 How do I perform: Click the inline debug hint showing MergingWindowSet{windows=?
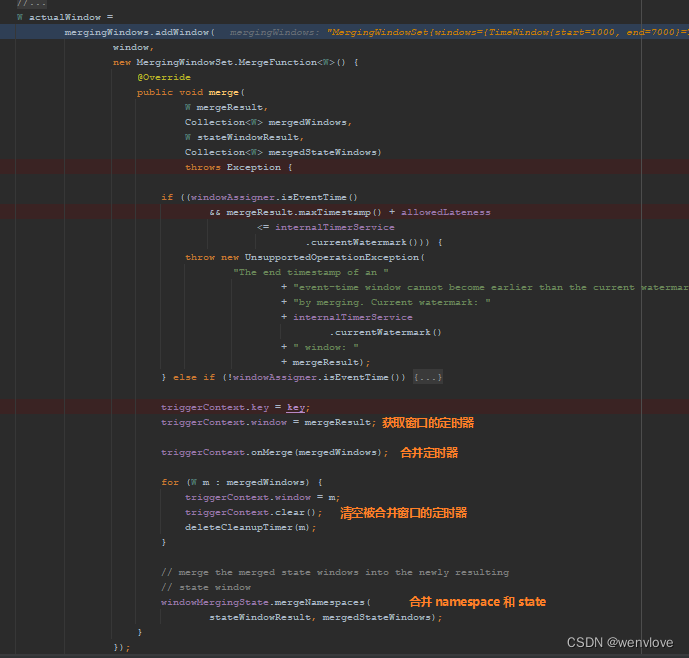tap(507, 32)
